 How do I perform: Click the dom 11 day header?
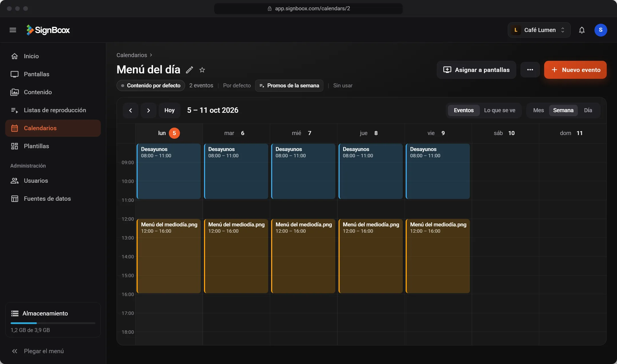tap(572, 133)
